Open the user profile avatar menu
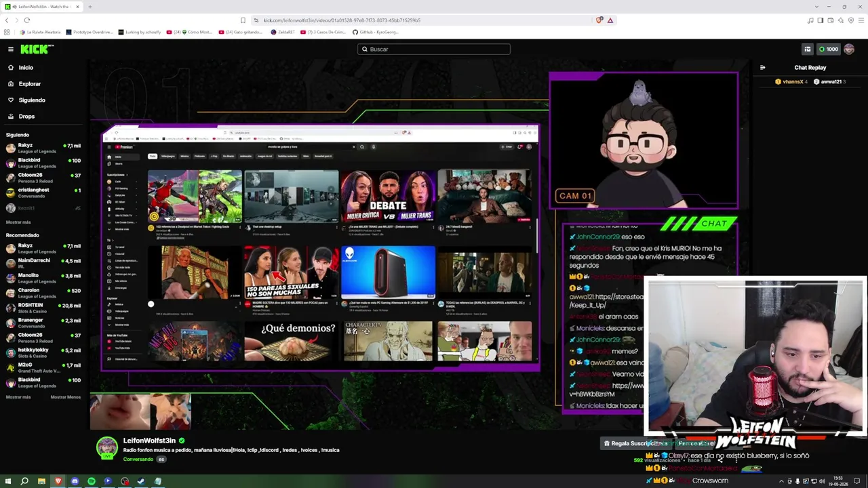Viewport: 868px width, 488px height. (x=849, y=49)
